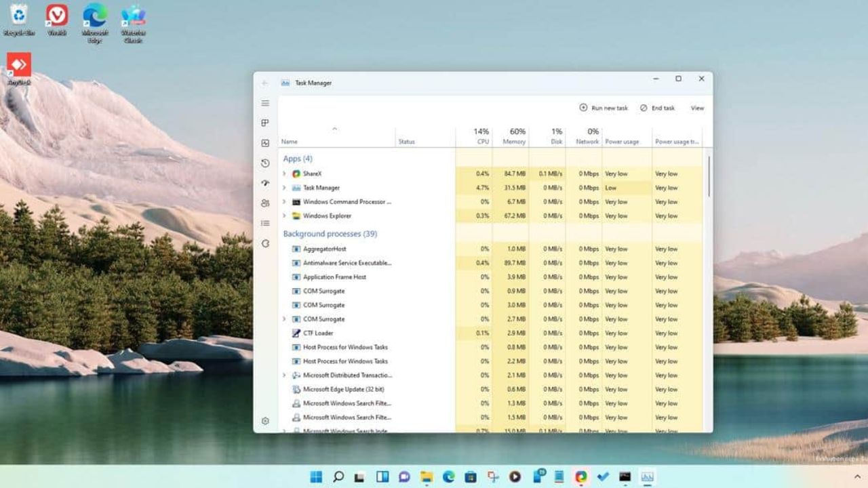Sort processes by the Network column

pyautogui.click(x=584, y=136)
